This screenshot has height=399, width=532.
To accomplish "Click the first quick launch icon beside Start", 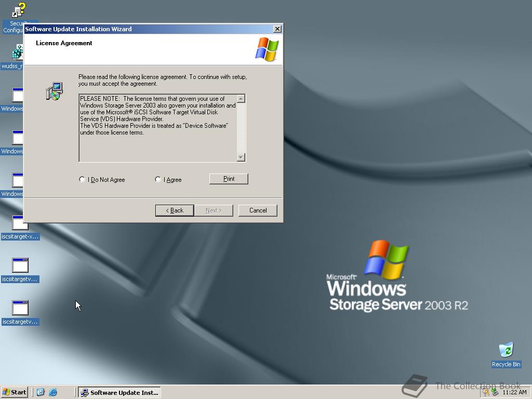I will [41, 392].
